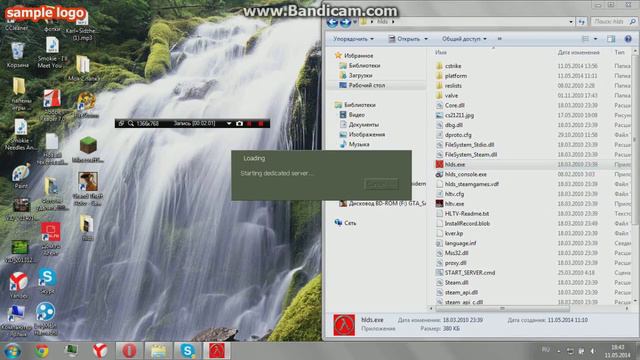Open Opera from the taskbar

[129, 351]
